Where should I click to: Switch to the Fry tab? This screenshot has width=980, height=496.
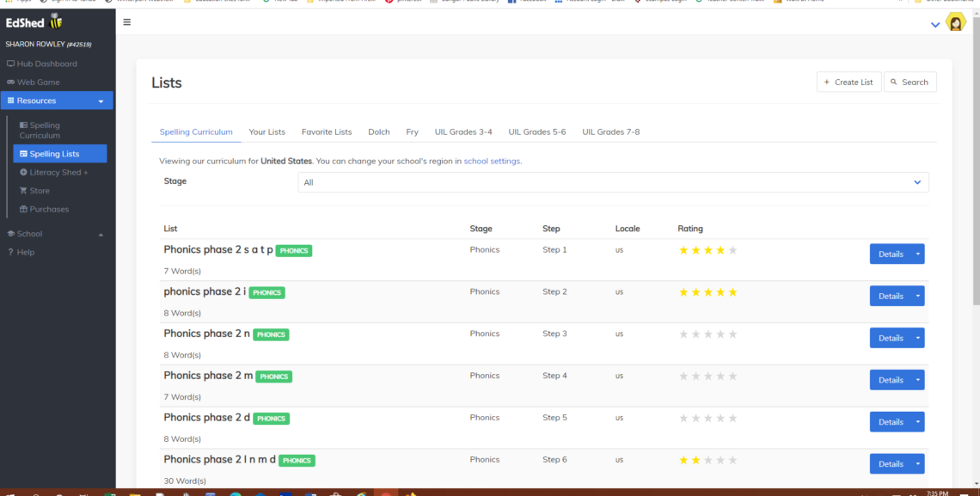412,132
